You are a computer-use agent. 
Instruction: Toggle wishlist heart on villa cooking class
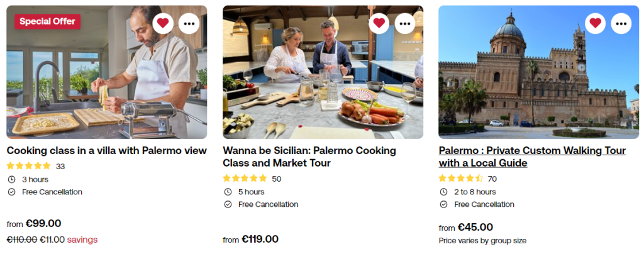pyautogui.click(x=163, y=23)
